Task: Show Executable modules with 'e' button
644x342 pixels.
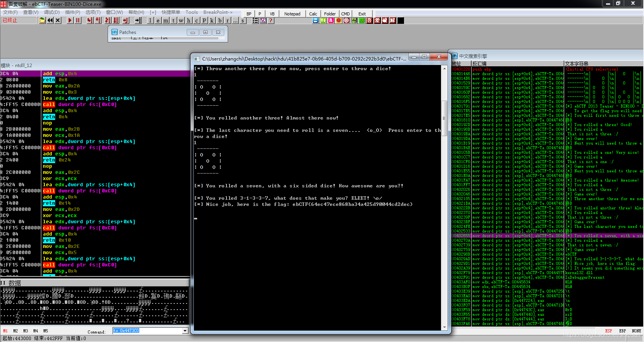Action: click(x=158, y=20)
